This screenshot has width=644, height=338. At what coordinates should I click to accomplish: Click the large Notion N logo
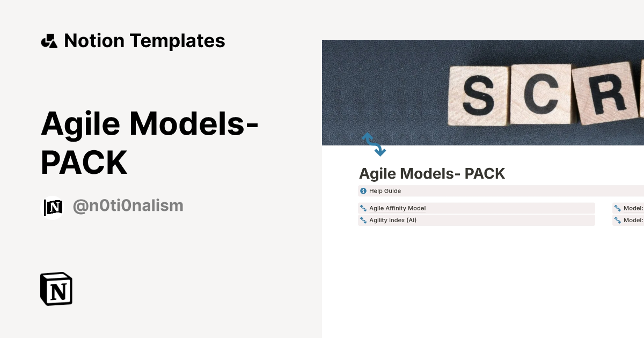point(56,289)
